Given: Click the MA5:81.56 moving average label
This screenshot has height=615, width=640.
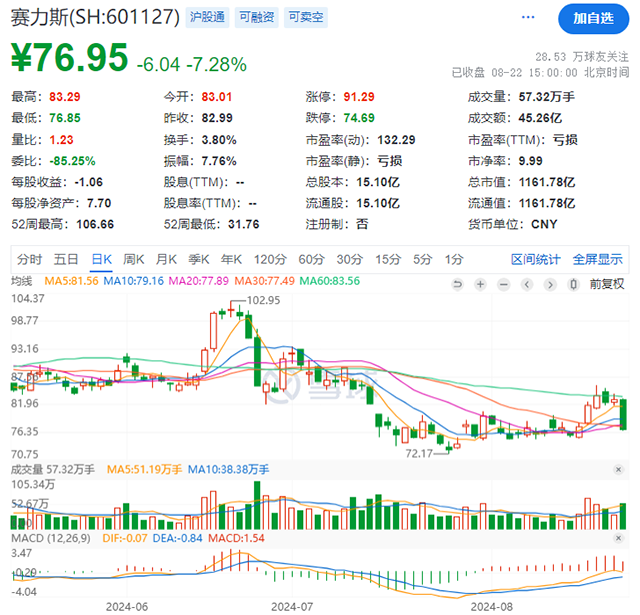Looking at the screenshot, I should 71,281.
